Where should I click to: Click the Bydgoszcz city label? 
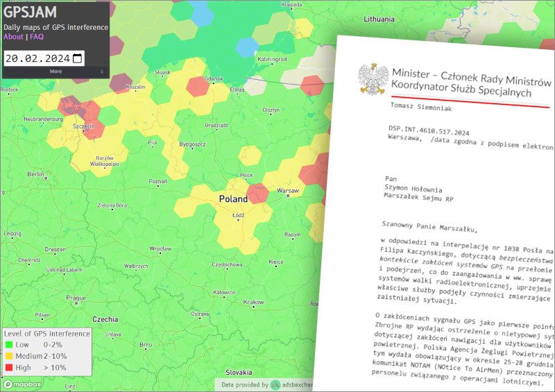[x=192, y=144]
